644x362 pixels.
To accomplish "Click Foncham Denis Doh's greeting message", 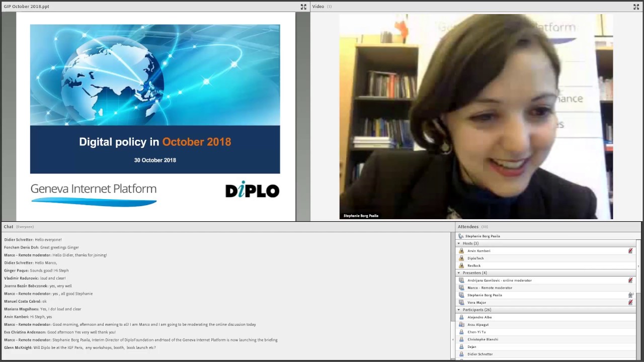I will (42, 247).
